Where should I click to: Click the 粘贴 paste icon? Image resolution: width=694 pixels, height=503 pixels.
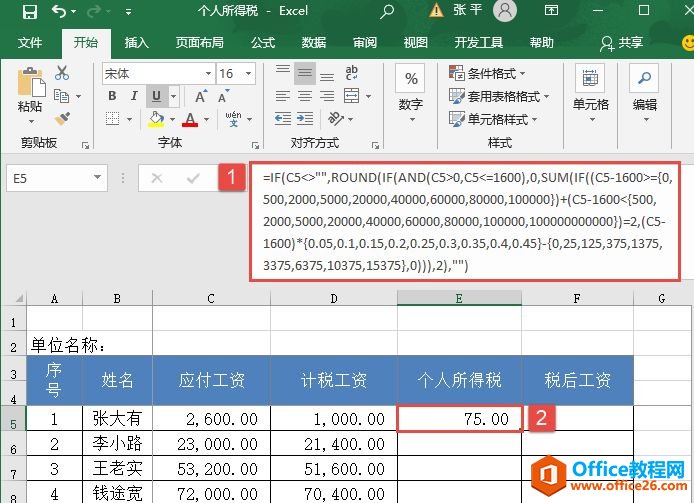click(31, 82)
